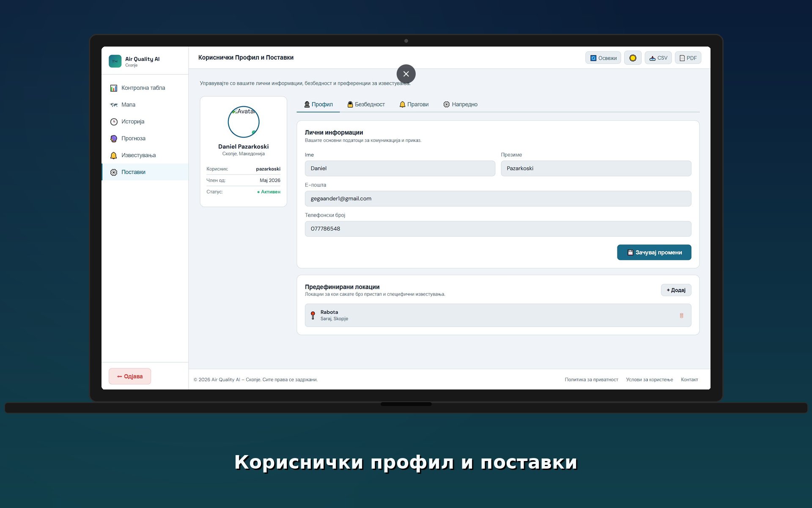Open Прогноза in the sidebar
The height and width of the screenshot is (508, 812).
145,138
